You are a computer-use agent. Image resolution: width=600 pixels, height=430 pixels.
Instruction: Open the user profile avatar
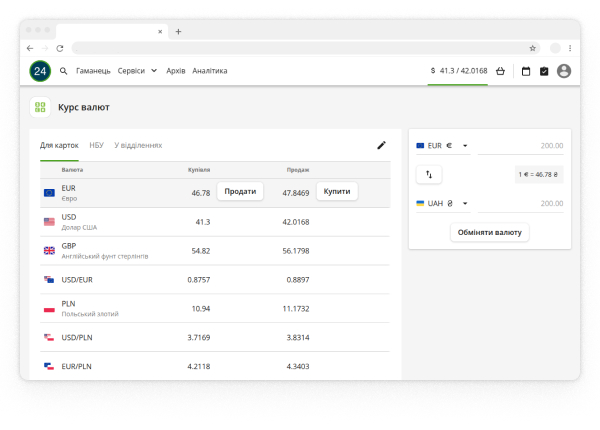[564, 71]
